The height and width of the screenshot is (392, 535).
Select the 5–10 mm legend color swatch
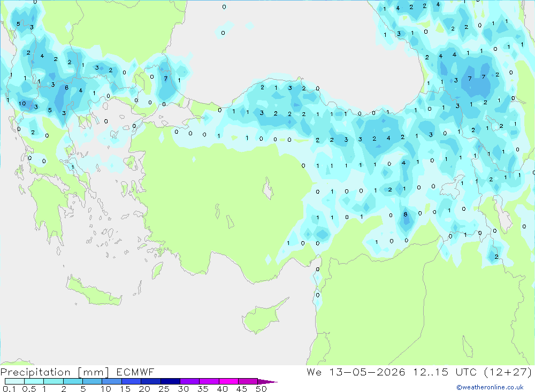point(93,381)
